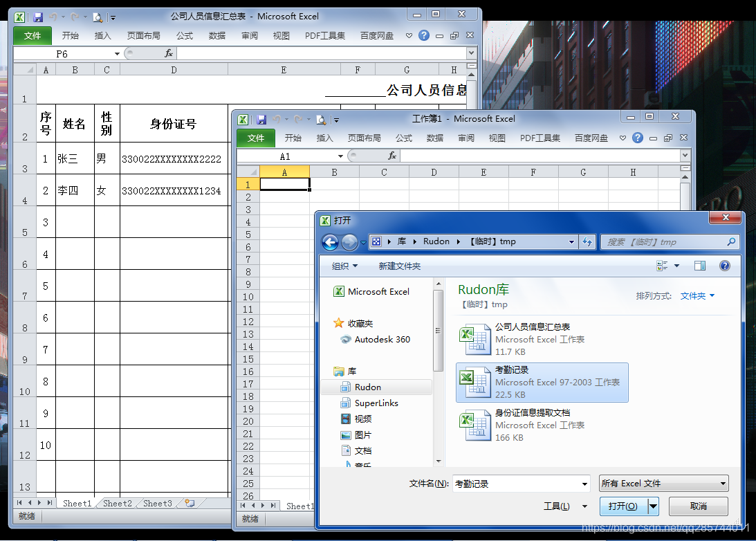Image resolution: width=756 pixels, height=541 pixels.
Task: Minimize ribbon caret in 工作簿1 window
Action: coord(623,138)
